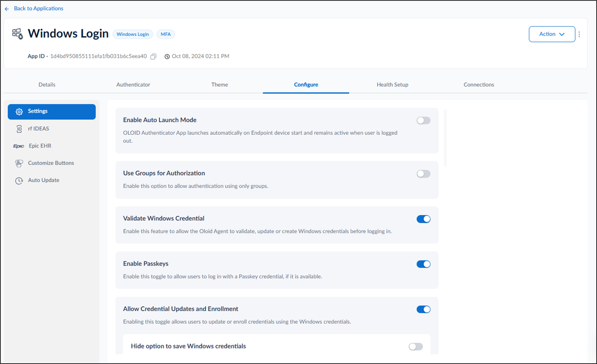Click the Epic logo icon

[x=19, y=146]
